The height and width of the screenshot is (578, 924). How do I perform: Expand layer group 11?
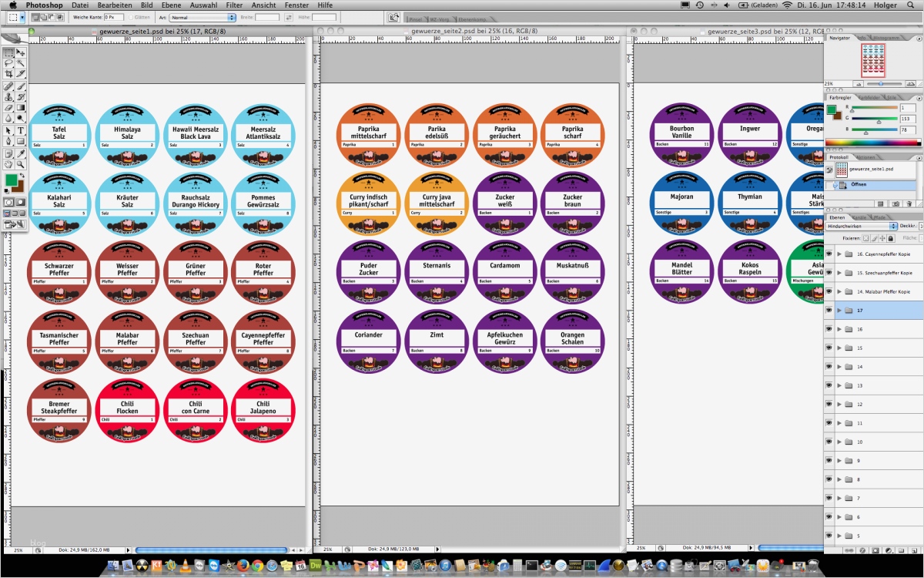[x=839, y=423]
